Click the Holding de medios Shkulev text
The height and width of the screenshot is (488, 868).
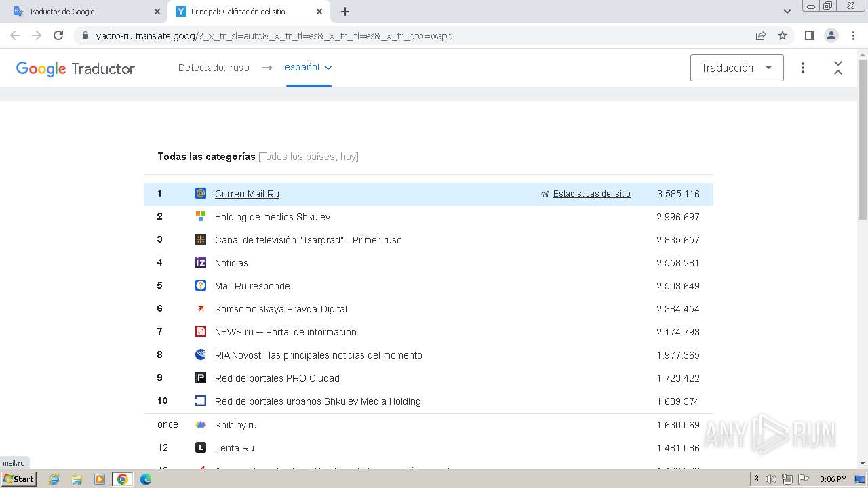pos(273,217)
